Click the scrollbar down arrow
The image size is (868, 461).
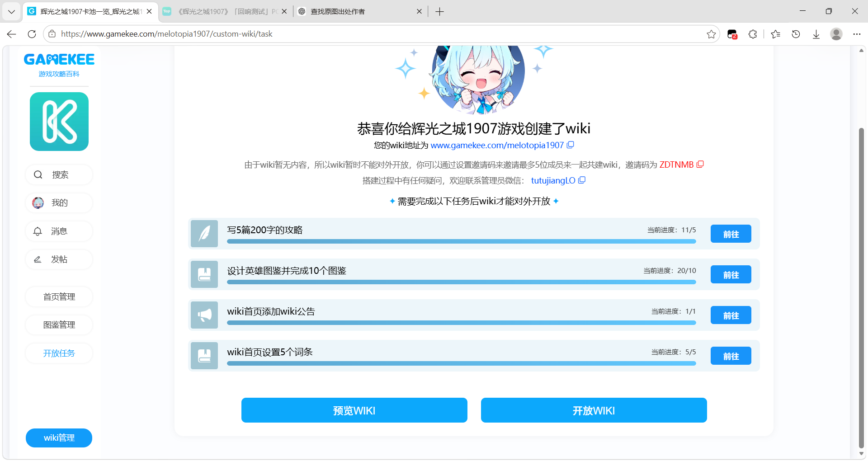[x=861, y=454]
